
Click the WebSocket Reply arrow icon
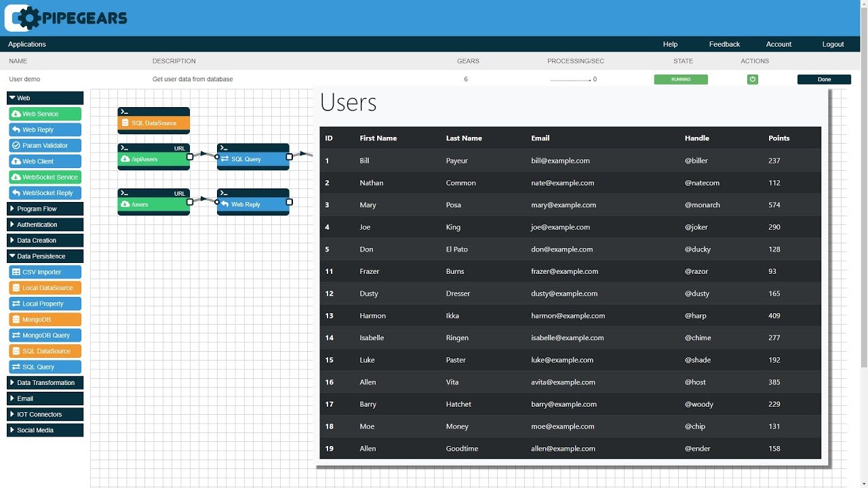click(x=16, y=192)
